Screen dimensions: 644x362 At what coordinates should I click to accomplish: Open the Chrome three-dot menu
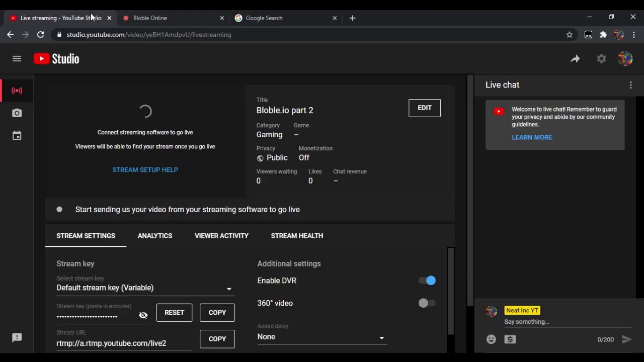tap(634, 35)
